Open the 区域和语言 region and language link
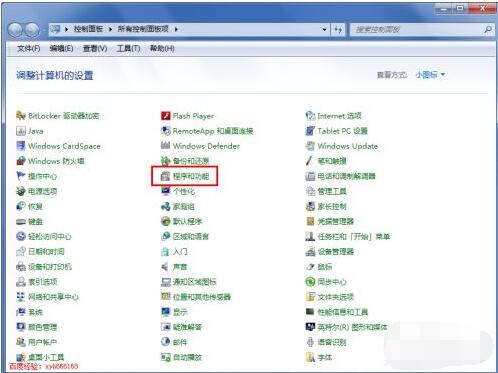Viewport: 498px width, 373px height. click(x=191, y=237)
